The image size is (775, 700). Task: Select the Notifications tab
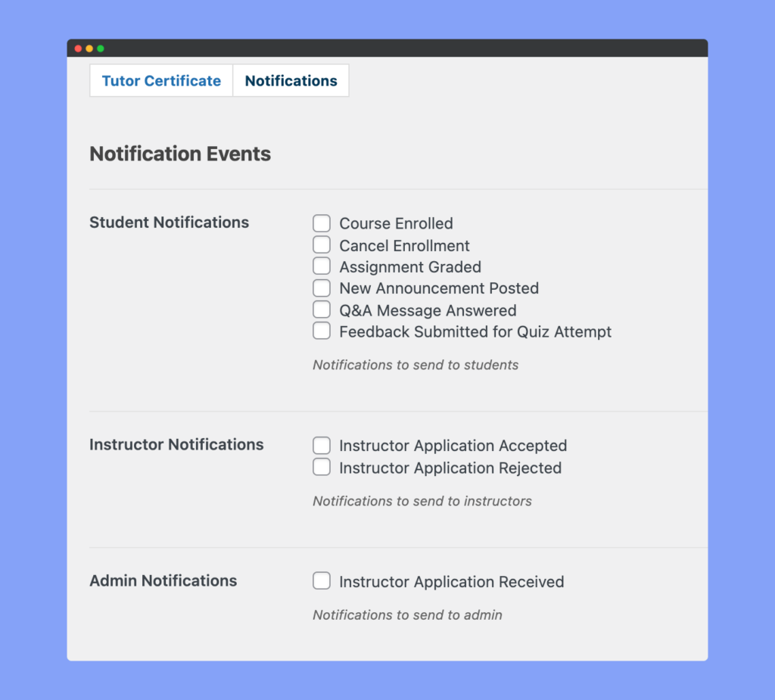[x=291, y=80]
